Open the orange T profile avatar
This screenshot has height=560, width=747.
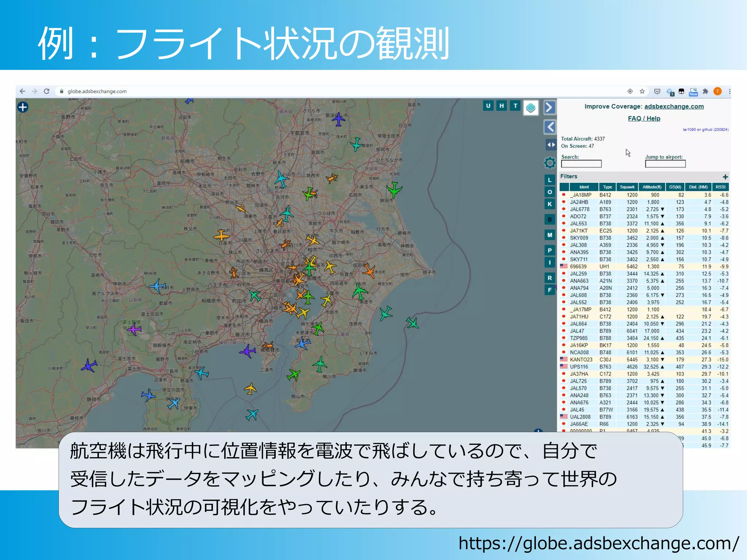(717, 92)
